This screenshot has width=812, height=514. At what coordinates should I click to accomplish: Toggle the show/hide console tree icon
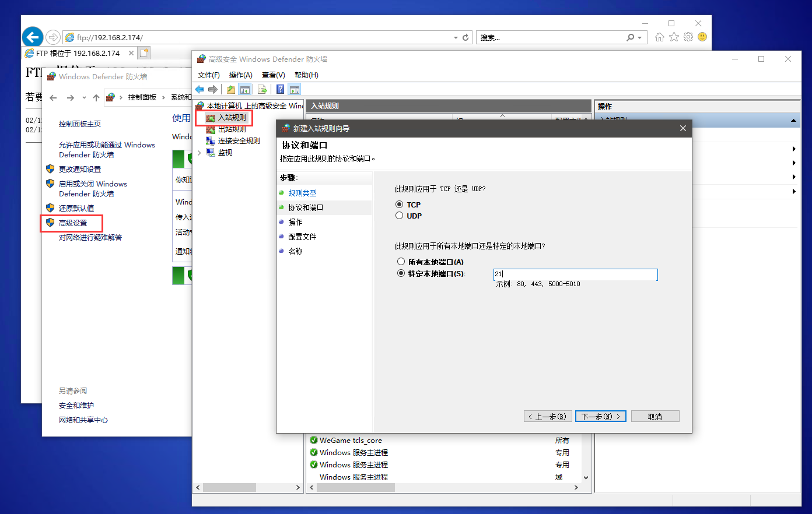[x=245, y=89]
